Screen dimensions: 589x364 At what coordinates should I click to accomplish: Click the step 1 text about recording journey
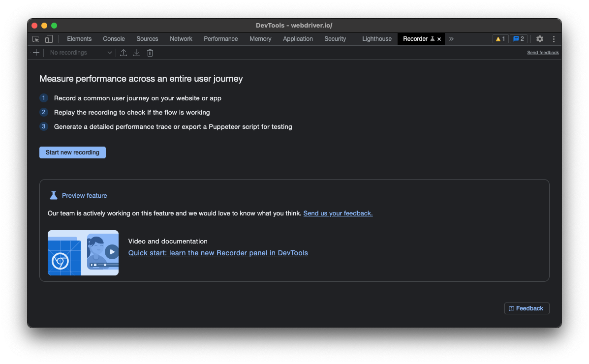137,98
